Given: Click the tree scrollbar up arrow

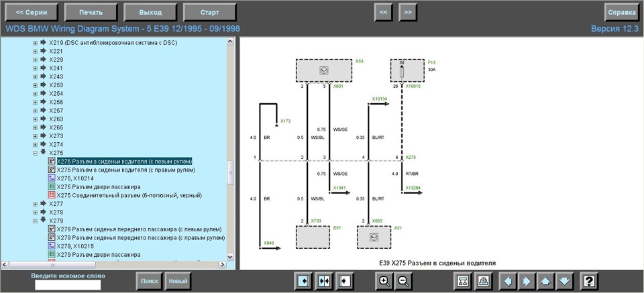Looking at the screenshot, I should [x=230, y=41].
